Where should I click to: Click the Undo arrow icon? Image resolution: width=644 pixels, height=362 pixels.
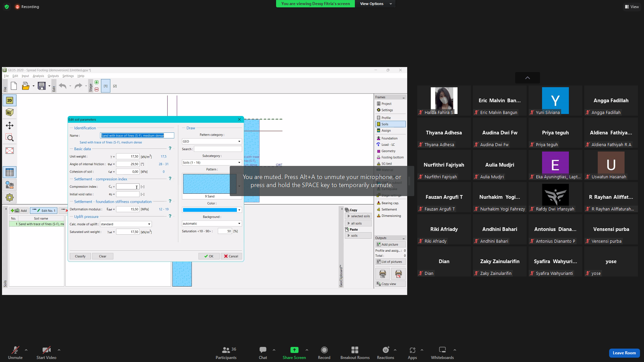coord(62,86)
